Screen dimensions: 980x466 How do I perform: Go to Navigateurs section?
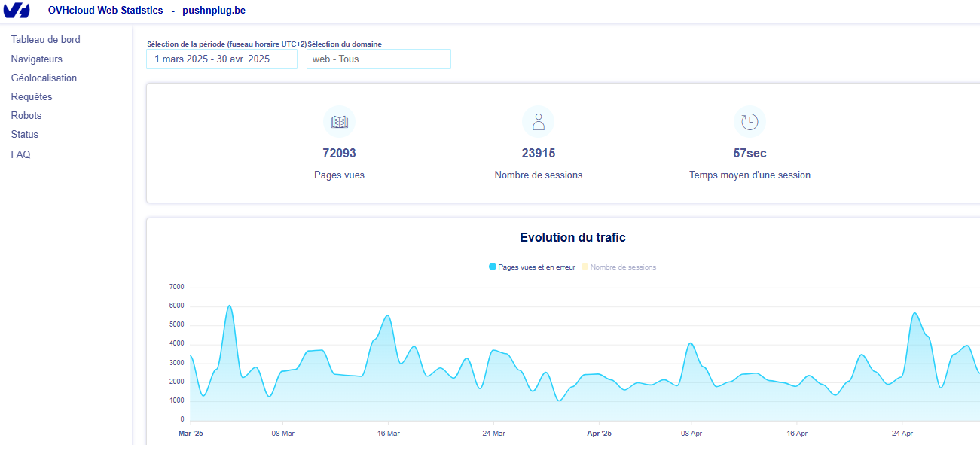pyautogui.click(x=36, y=59)
